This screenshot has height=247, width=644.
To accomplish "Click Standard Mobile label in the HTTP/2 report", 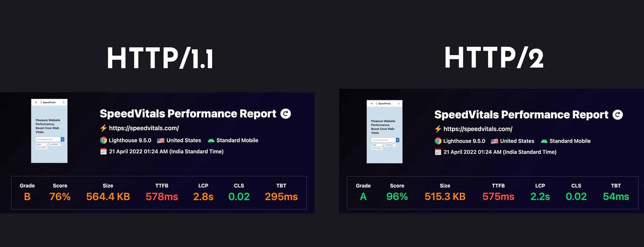I will coord(570,141).
